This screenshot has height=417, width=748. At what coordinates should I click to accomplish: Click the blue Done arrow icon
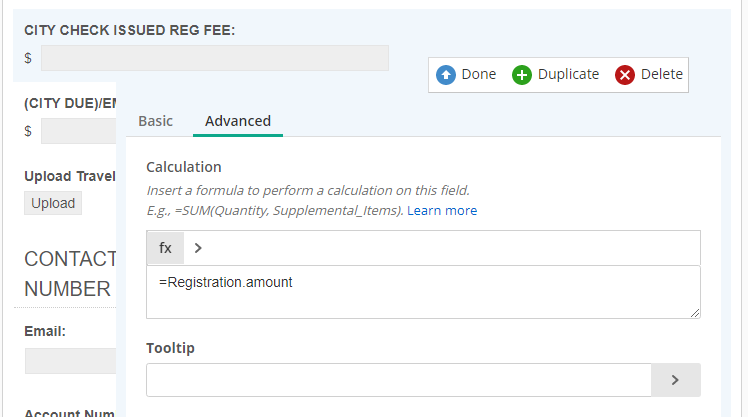(446, 75)
